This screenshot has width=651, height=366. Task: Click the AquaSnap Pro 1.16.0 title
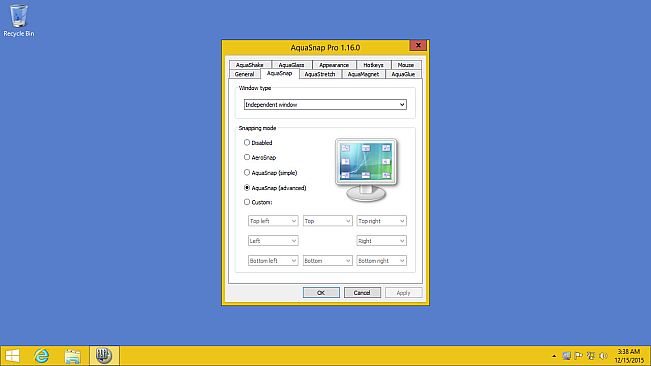click(x=325, y=48)
